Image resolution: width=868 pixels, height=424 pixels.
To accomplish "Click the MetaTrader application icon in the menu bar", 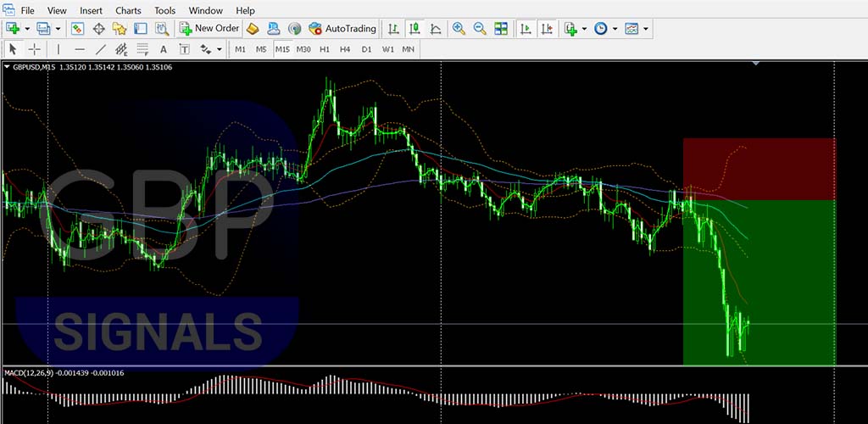I will [8, 9].
